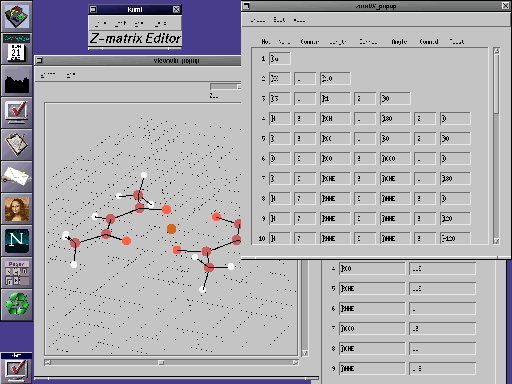512x384 pixels.
Task: Open the first menu in the kuml window
Action: [x=100, y=23]
